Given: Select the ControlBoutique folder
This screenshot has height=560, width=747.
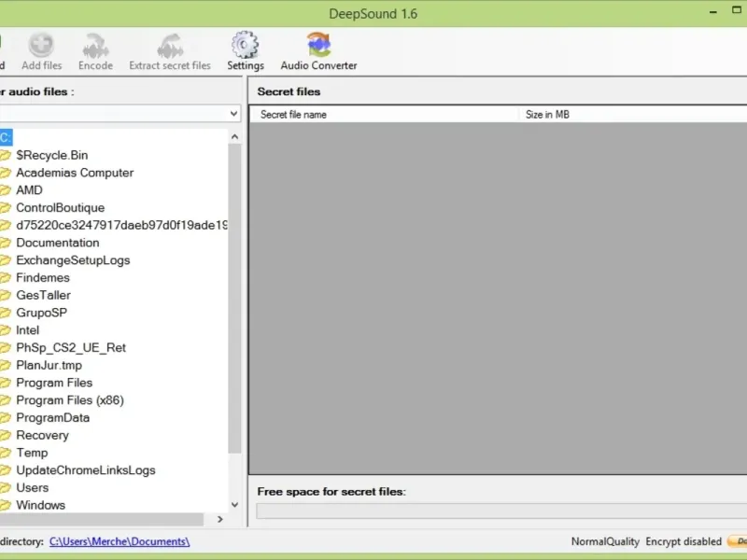Looking at the screenshot, I should pyautogui.click(x=61, y=207).
